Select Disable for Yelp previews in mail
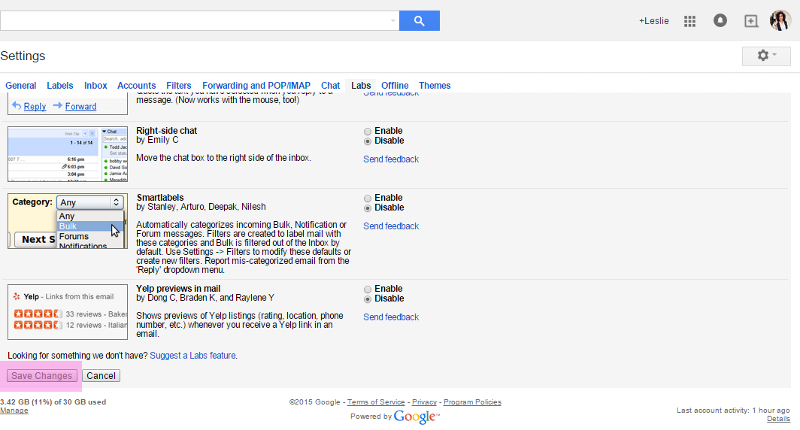This screenshot has height=430, width=800. click(367, 299)
